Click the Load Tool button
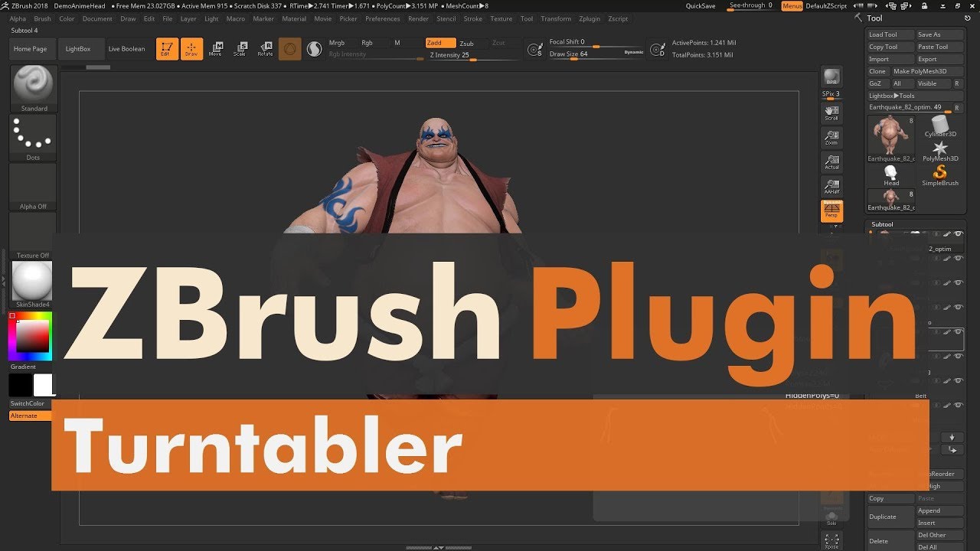The width and height of the screenshot is (980, 551). point(891,34)
